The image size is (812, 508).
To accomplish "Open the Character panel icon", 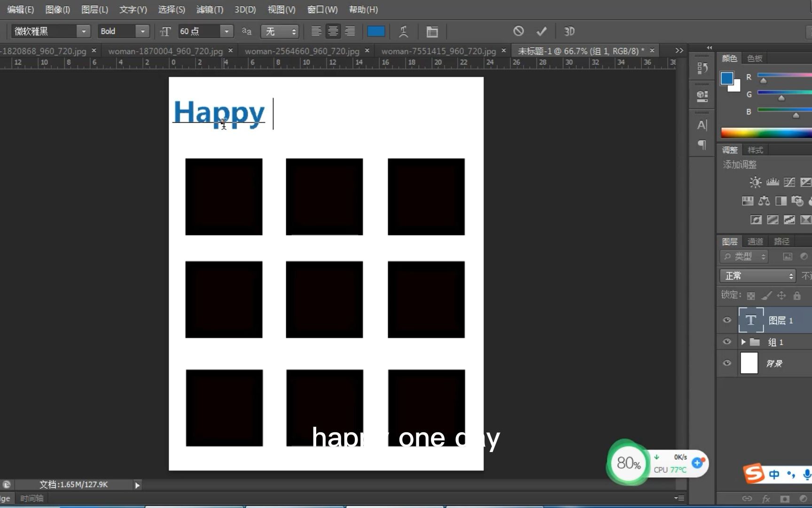I will click(x=702, y=125).
